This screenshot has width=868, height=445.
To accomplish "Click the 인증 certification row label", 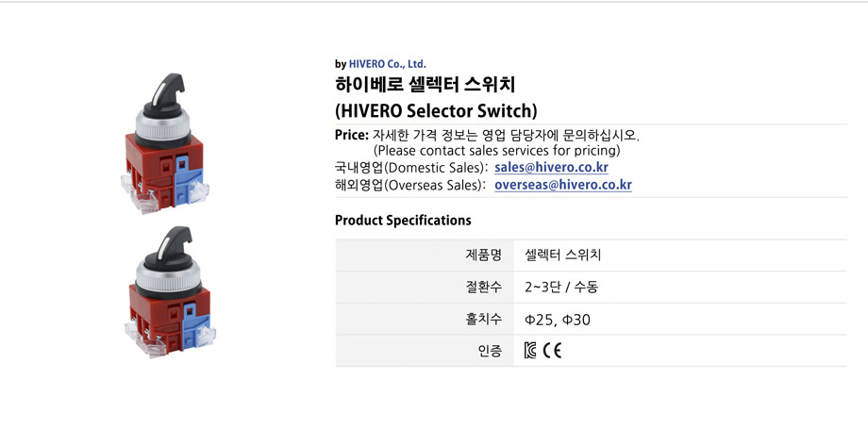I will tap(490, 351).
